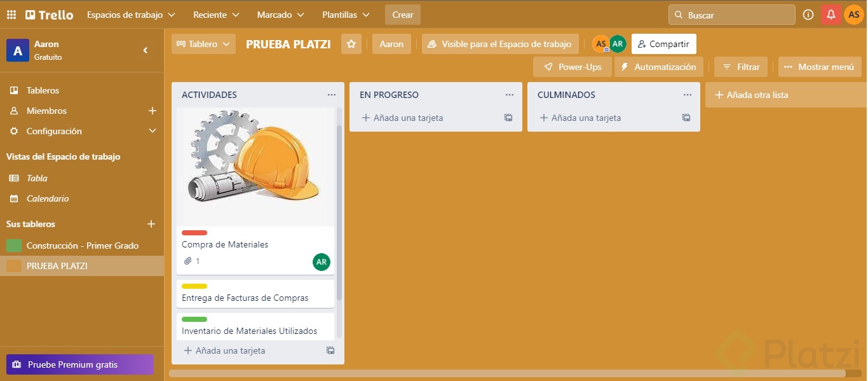Open the CULMINADOS list actions menu
This screenshot has width=868, height=381.
coord(687,94)
